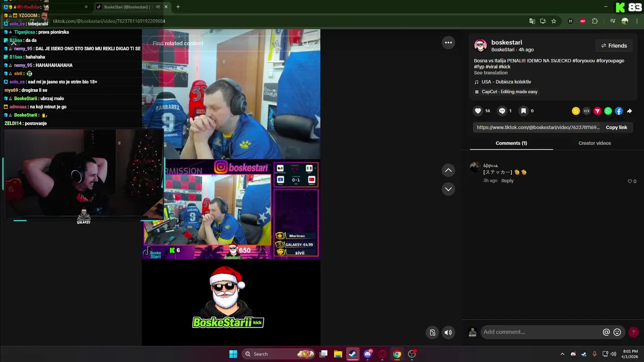Open the system volume tray icon
Screen dimensions: 644x362
point(613,354)
